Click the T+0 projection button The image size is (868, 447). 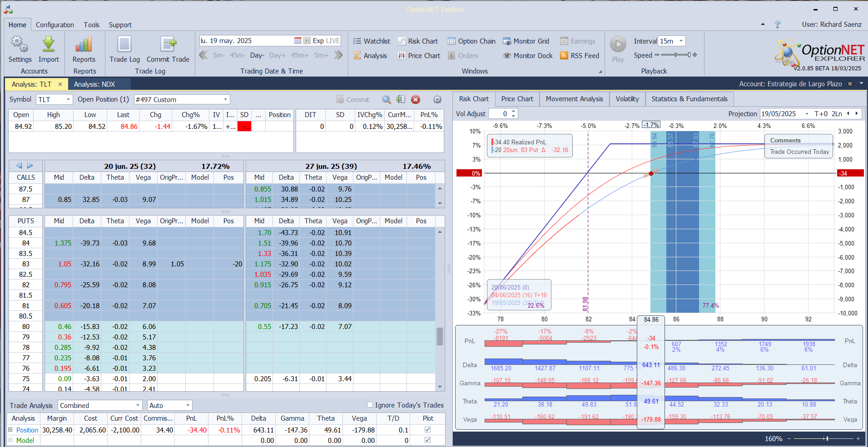click(821, 113)
